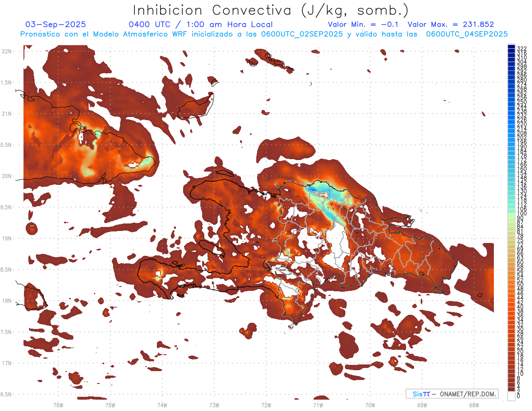Viewport: 532px width, 411px height.
Task: Click the valid-until time "0600UTC_04SEP2025"
Action: [467, 34]
